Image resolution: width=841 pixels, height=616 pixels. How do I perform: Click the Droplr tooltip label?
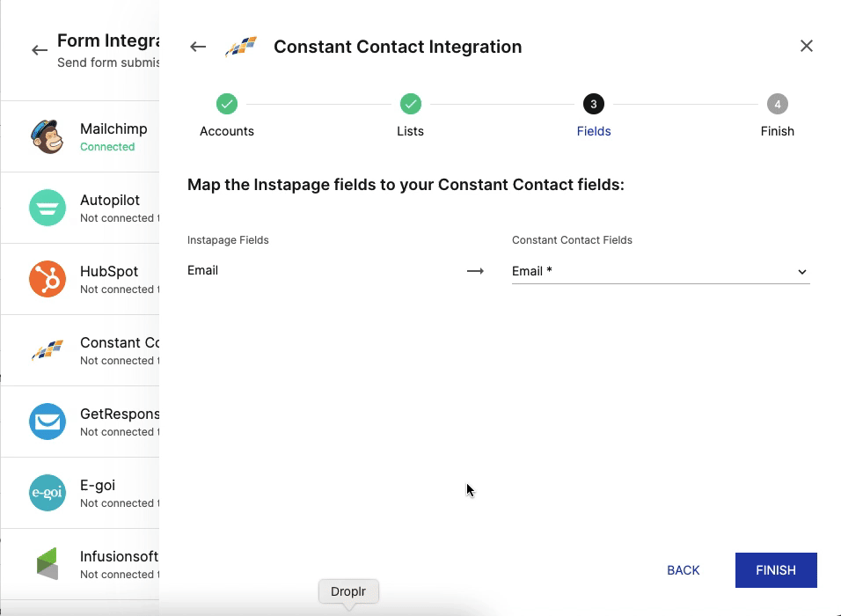coord(348,591)
